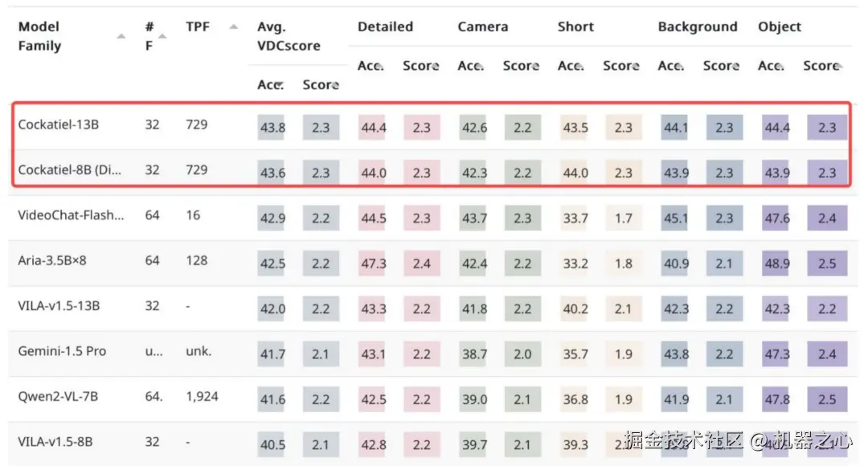Image resolution: width=868 pixels, height=466 pixels.
Task: Open the truncated Cockatiel-8B (Di... entry
Action: (x=70, y=170)
